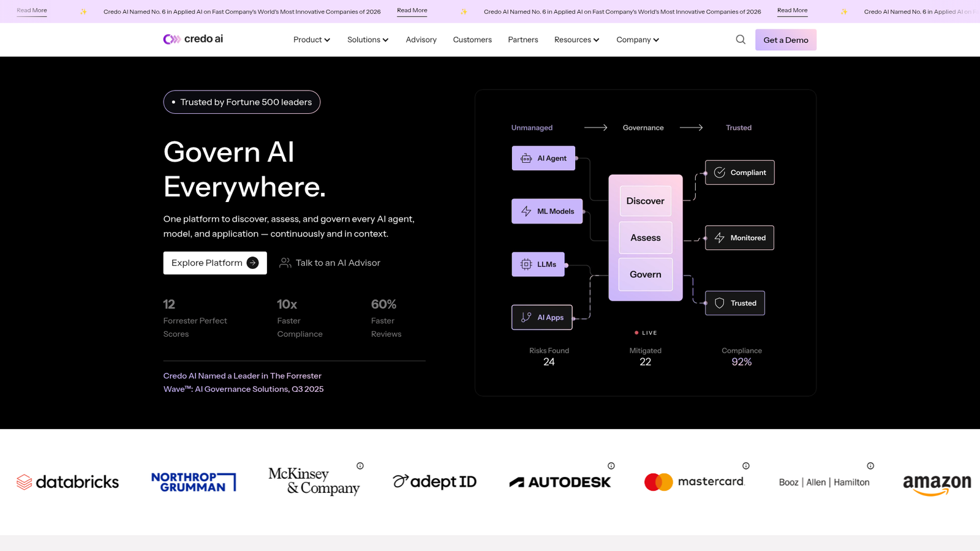Open the Customers menu item
The height and width of the screenshot is (551, 980).
472,40
